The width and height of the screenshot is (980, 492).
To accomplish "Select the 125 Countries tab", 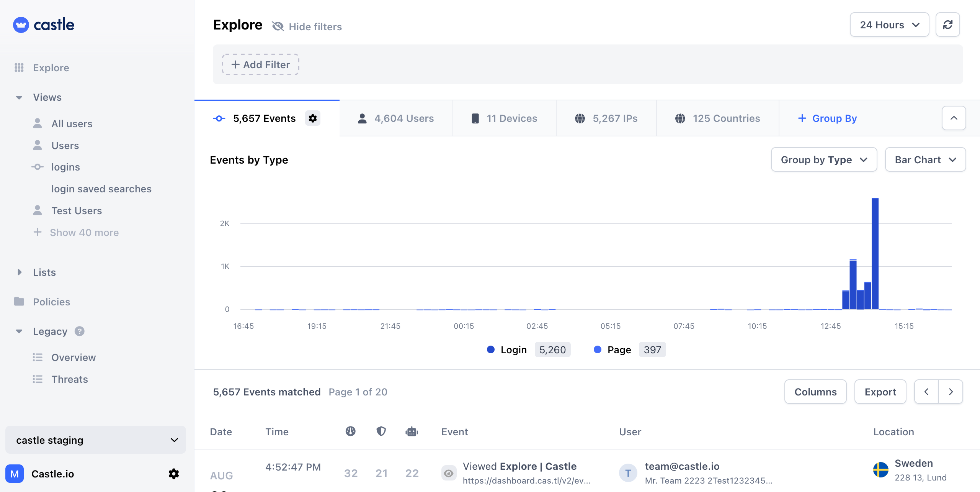I will pyautogui.click(x=717, y=118).
